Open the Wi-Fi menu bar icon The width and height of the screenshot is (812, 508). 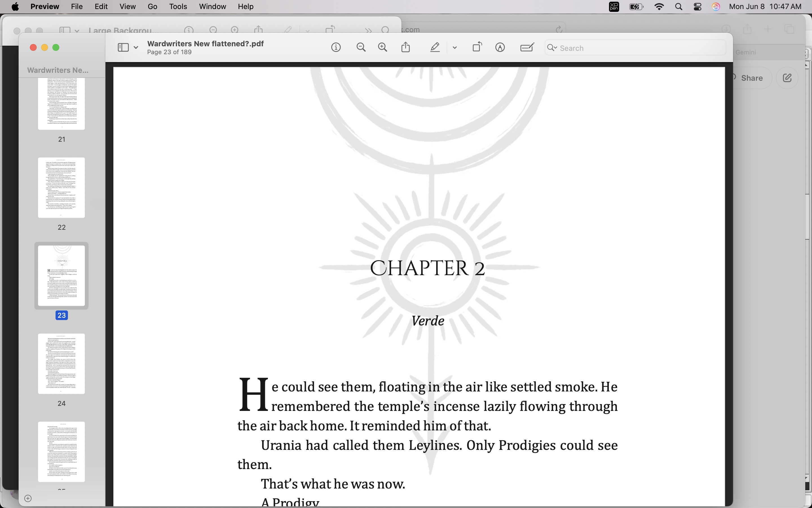point(659,7)
